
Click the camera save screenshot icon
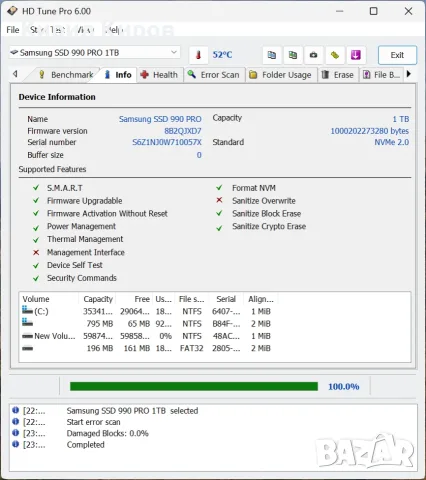click(x=313, y=55)
